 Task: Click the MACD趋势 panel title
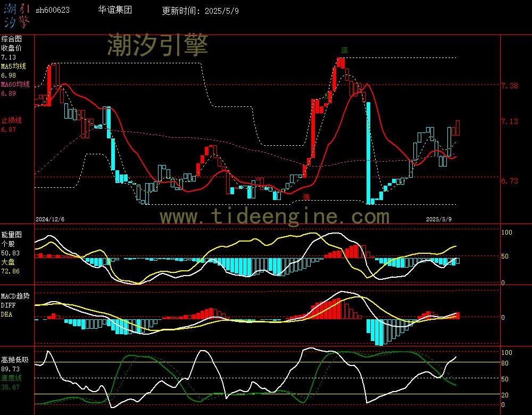[15, 296]
